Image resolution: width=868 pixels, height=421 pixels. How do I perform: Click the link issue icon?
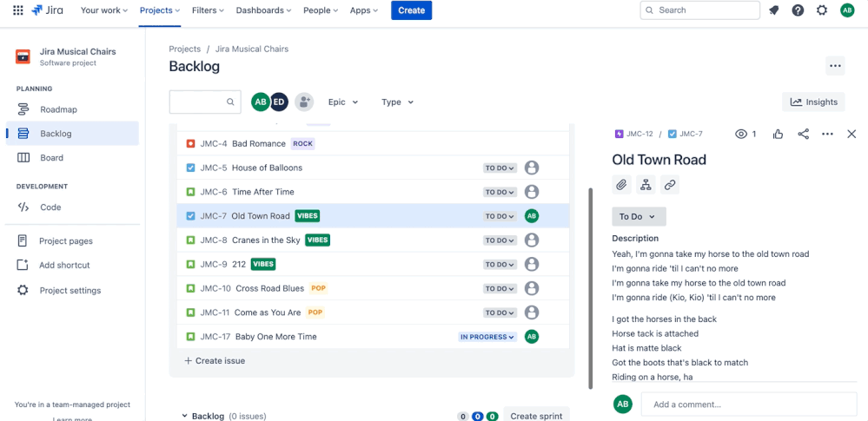pyautogui.click(x=670, y=185)
